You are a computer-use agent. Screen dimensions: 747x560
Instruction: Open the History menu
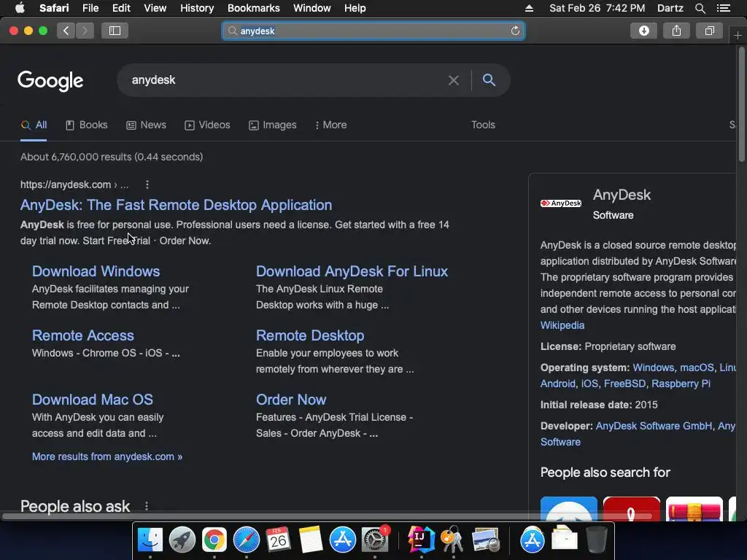[197, 8]
